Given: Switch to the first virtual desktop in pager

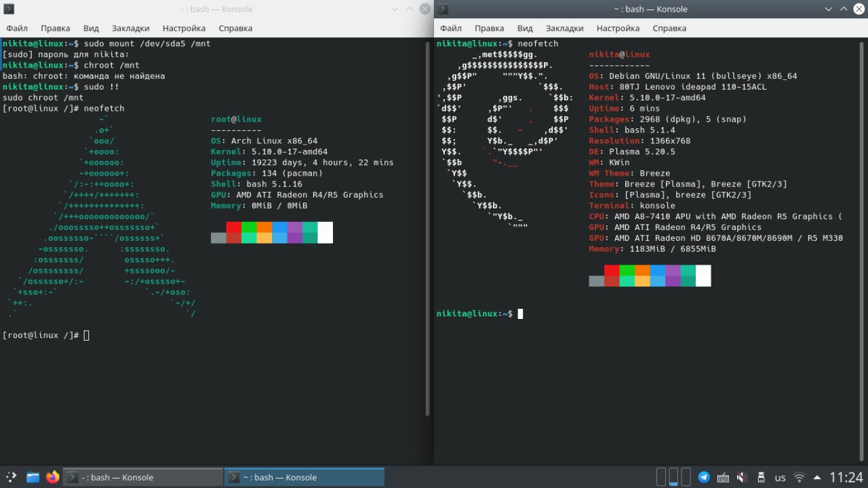Looking at the screenshot, I should pyautogui.click(x=661, y=476).
